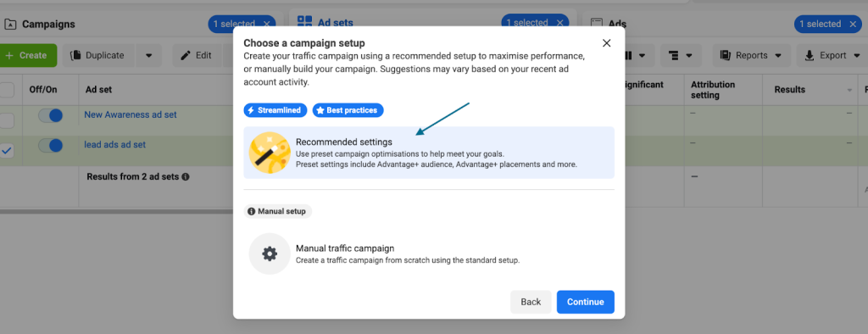Toggle off New Awareness ad set
This screenshot has height=334, width=868.
pyautogui.click(x=50, y=116)
